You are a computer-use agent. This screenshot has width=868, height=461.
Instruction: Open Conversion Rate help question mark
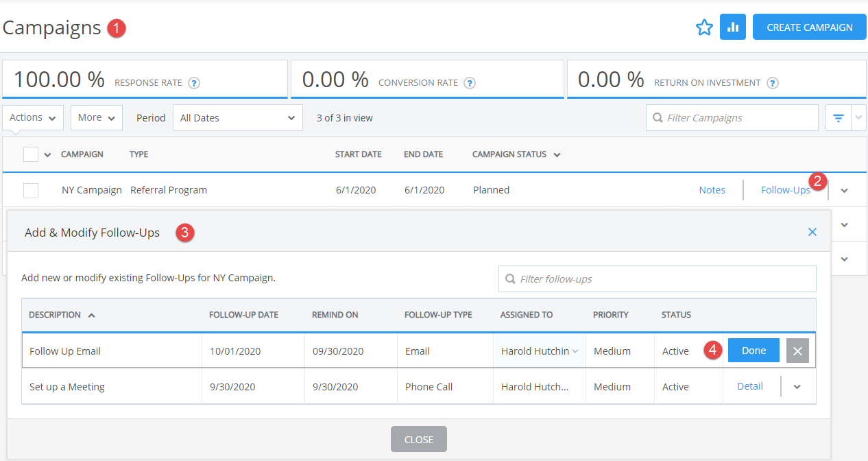(x=470, y=83)
